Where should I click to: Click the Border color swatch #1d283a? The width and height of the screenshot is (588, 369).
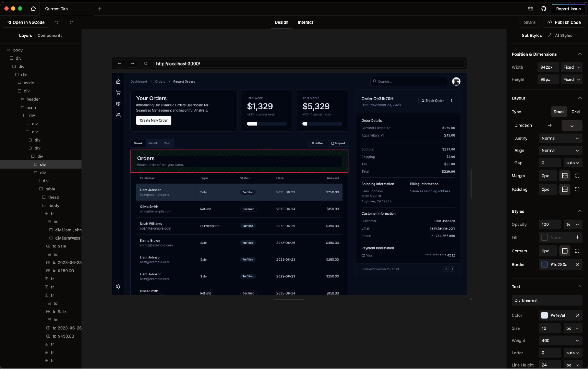[x=544, y=265]
